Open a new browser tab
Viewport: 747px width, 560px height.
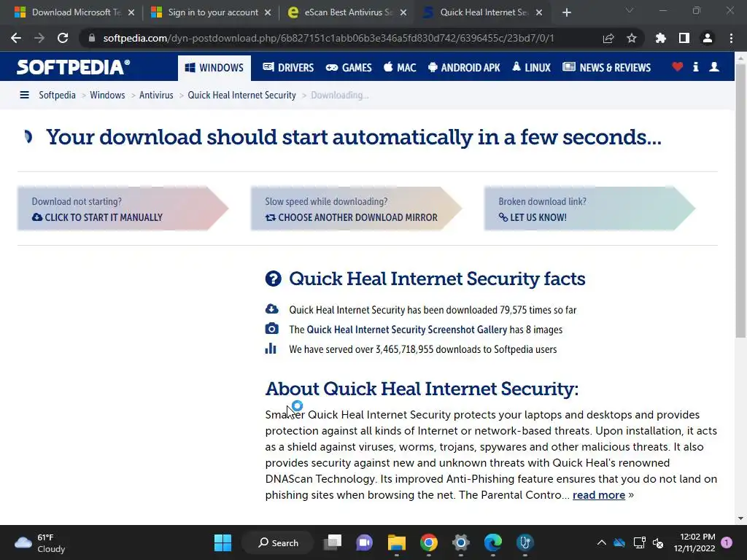tap(566, 12)
